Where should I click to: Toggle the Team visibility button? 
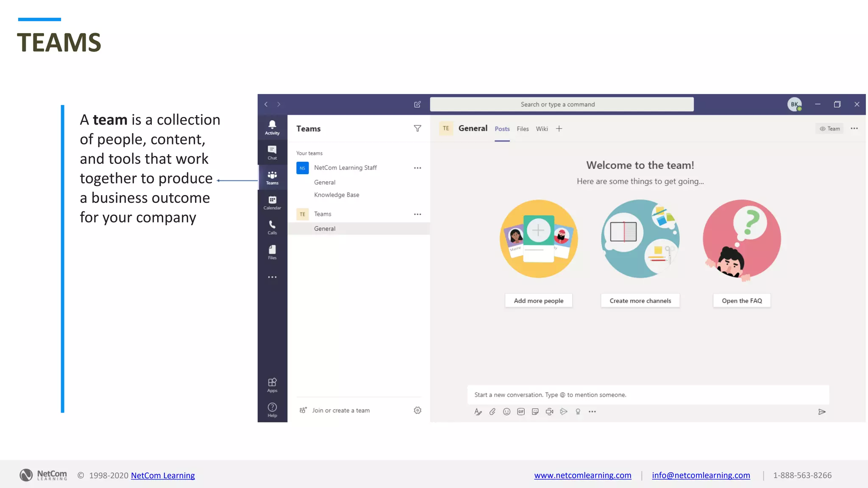(830, 129)
